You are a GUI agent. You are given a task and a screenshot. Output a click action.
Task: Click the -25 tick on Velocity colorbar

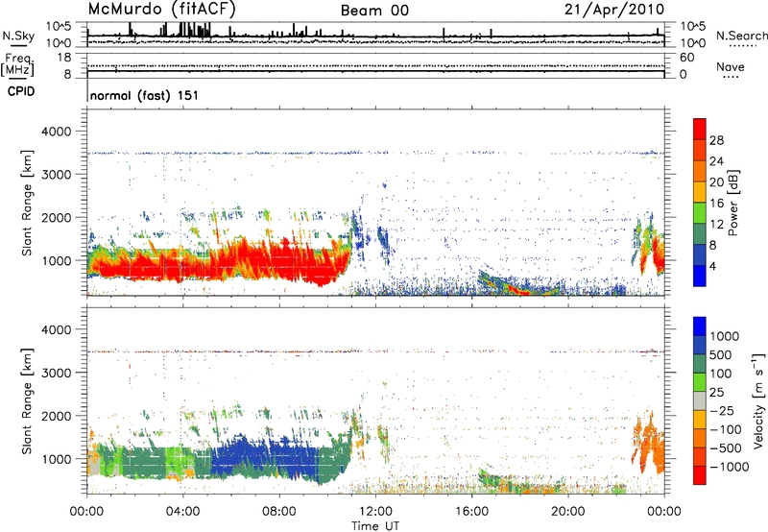pyautogui.click(x=721, y=411)
